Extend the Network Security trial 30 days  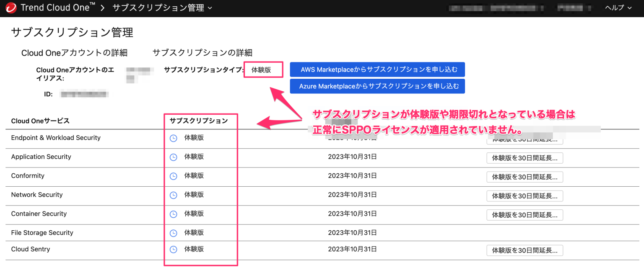(x=525, y=196)
